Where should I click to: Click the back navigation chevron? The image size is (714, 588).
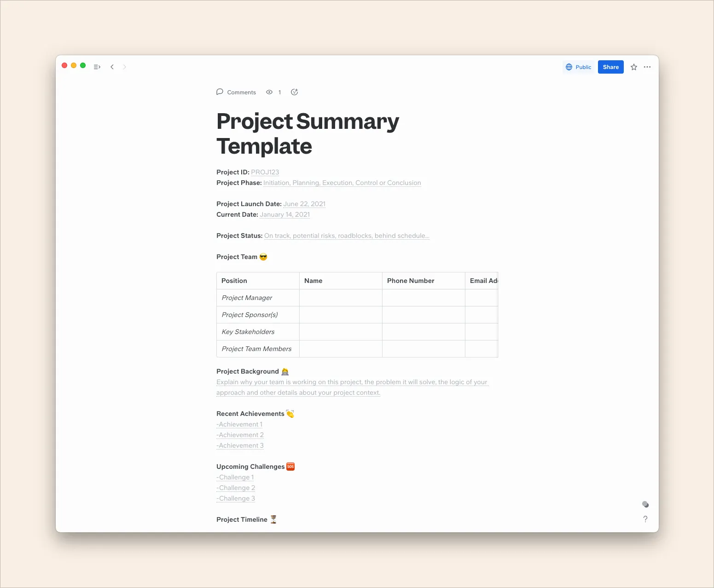coord(112,67)
